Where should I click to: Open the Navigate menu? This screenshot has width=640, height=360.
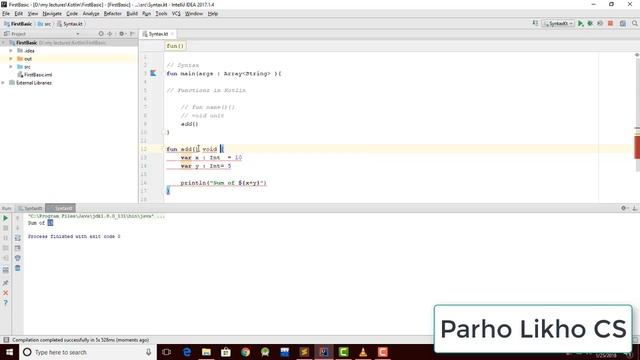[52, 13]
